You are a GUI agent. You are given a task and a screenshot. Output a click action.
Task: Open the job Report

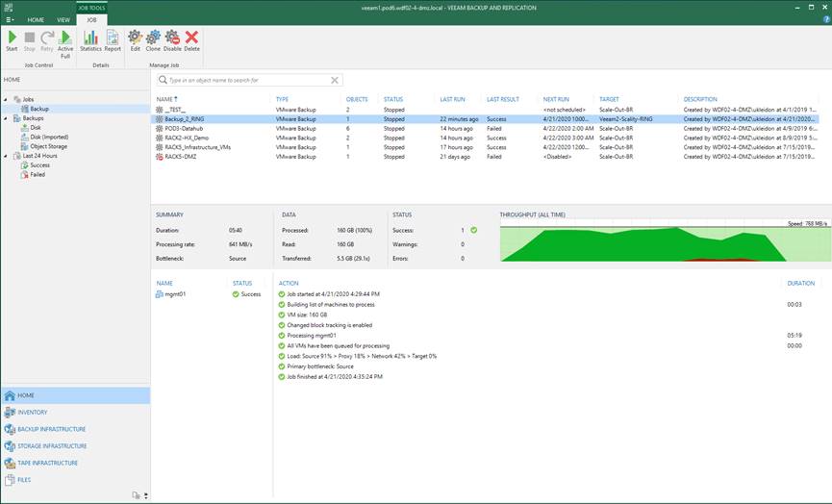click(113, 40)
